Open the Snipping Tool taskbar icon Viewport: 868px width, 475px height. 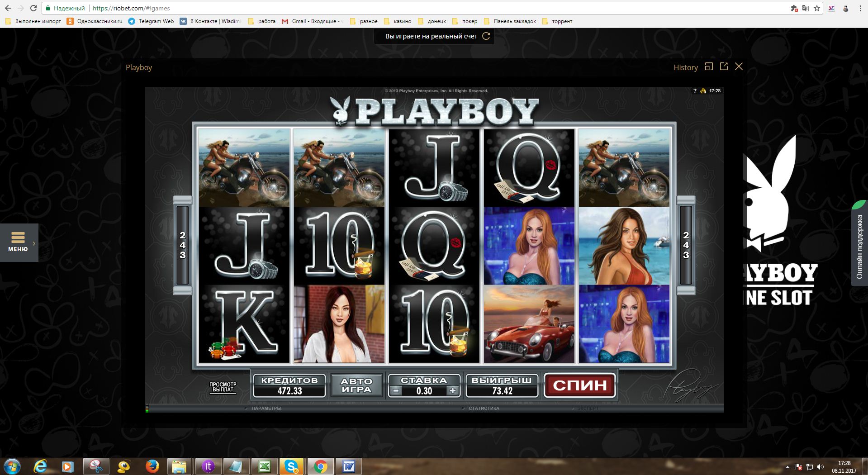96,466
